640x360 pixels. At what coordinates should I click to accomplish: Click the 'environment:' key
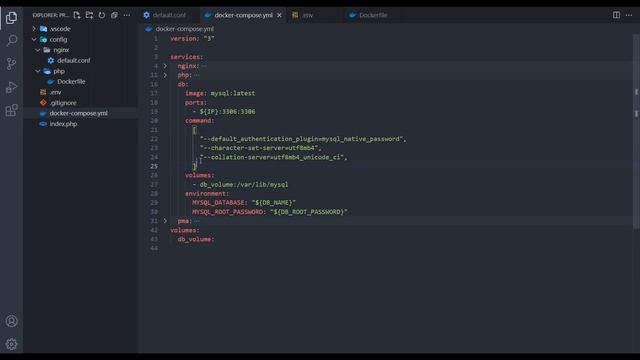(x=207, y=193)
